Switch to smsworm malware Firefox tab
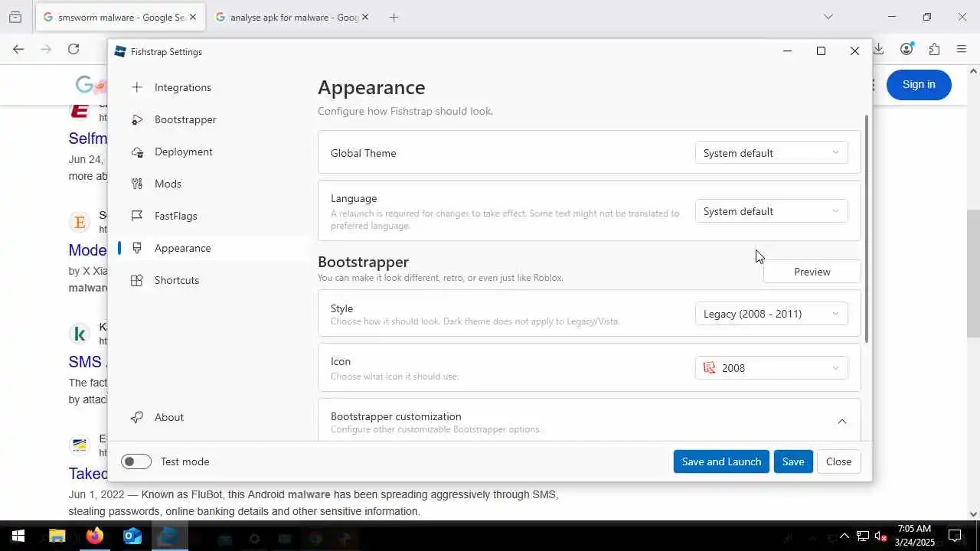 tap(120, 17)
